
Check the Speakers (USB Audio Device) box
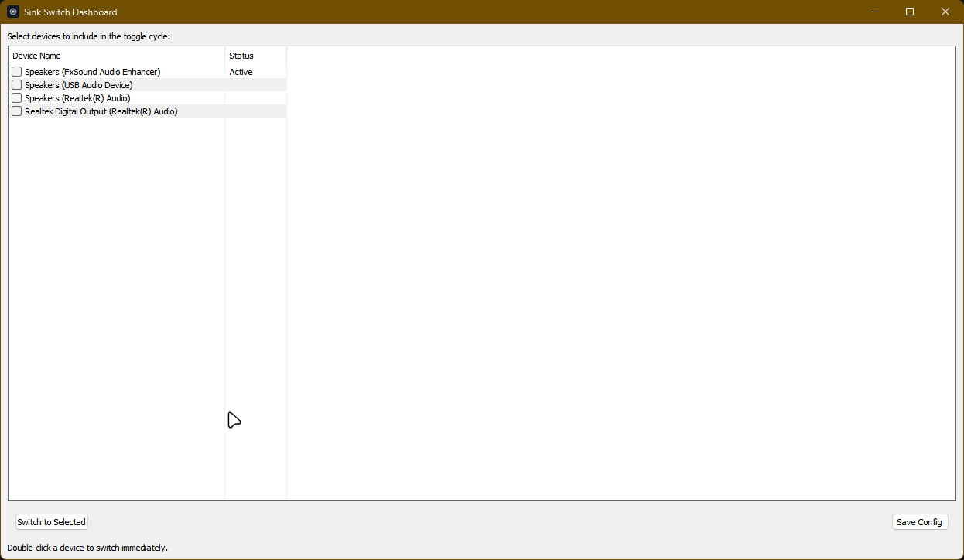pos(16,84)
